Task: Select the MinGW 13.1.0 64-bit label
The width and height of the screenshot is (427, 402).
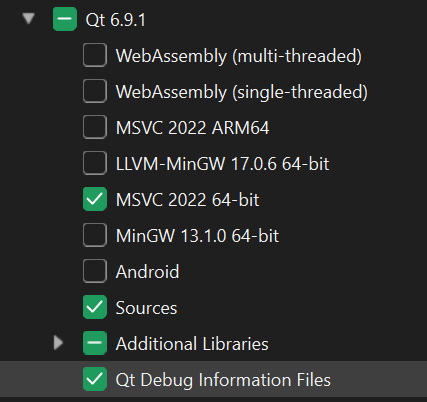Action: click(197, 236)
